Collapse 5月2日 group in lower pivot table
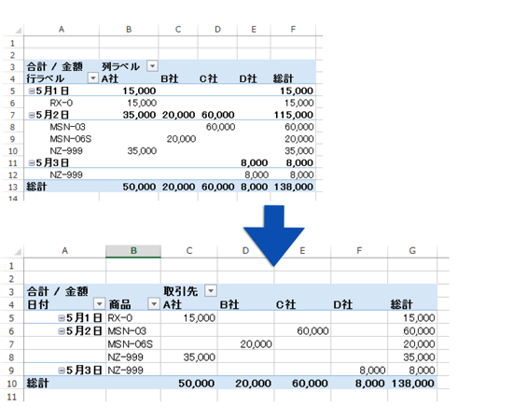The image size is (513, 420). [62, 331]
